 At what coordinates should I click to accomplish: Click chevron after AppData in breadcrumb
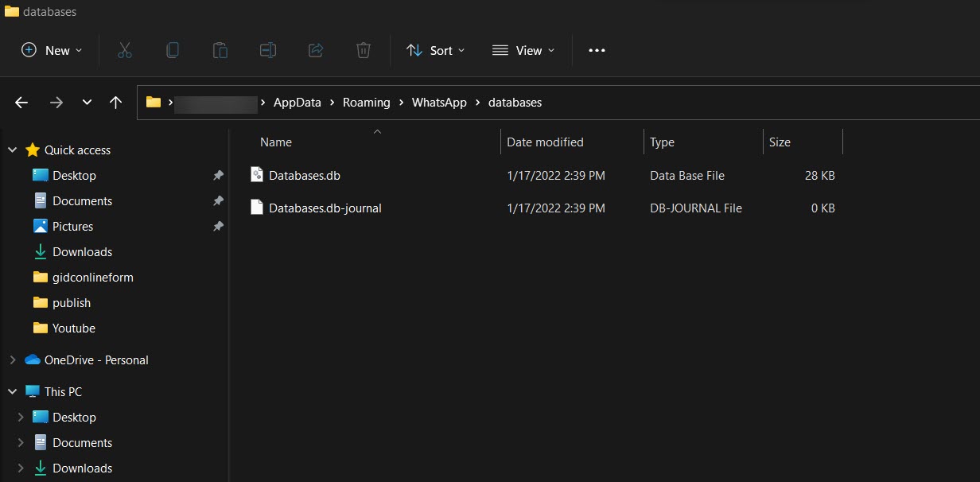[x=332, y=103]
